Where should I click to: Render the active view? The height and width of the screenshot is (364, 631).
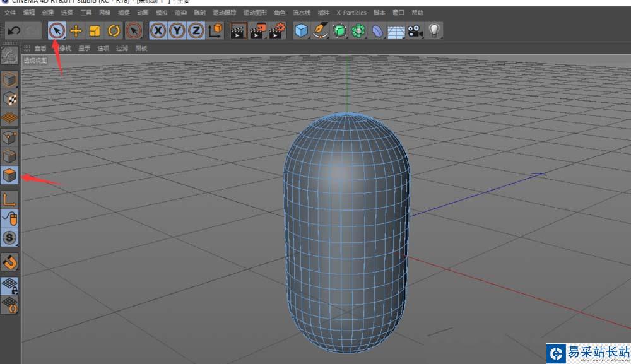[x=239, y=30]
